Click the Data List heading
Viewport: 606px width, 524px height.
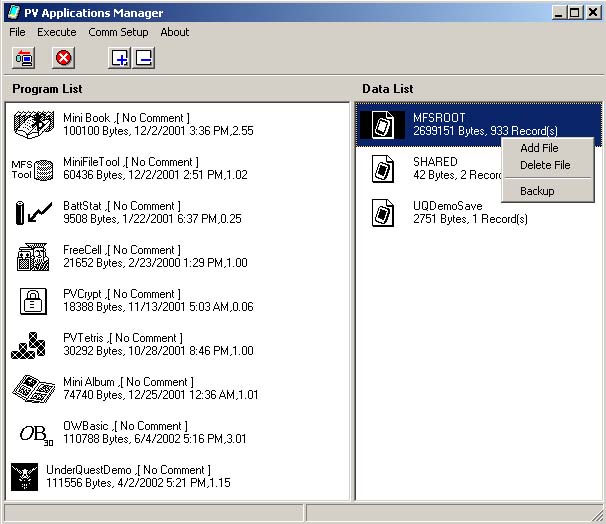click(x=388, y=89)
